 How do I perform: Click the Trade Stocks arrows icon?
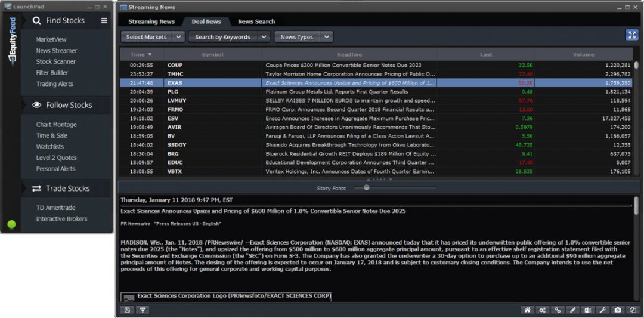pyautogui.click(x=37, y=189)
